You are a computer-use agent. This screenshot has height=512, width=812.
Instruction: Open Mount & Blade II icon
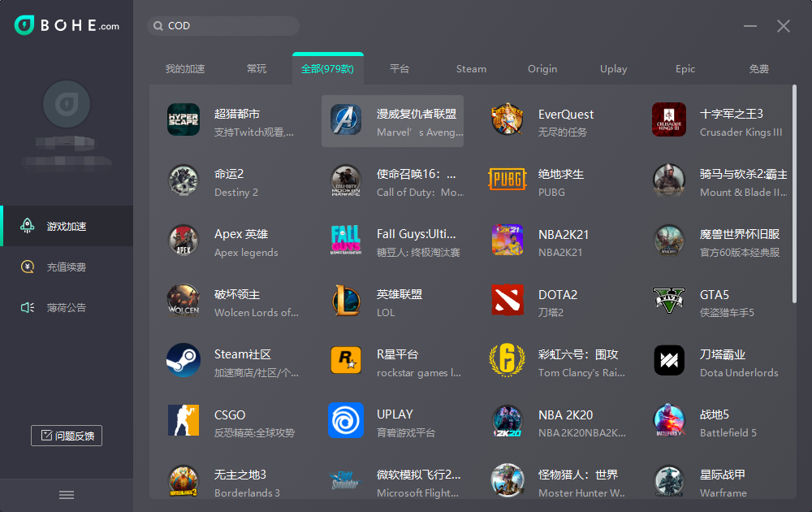pos(668,180)
